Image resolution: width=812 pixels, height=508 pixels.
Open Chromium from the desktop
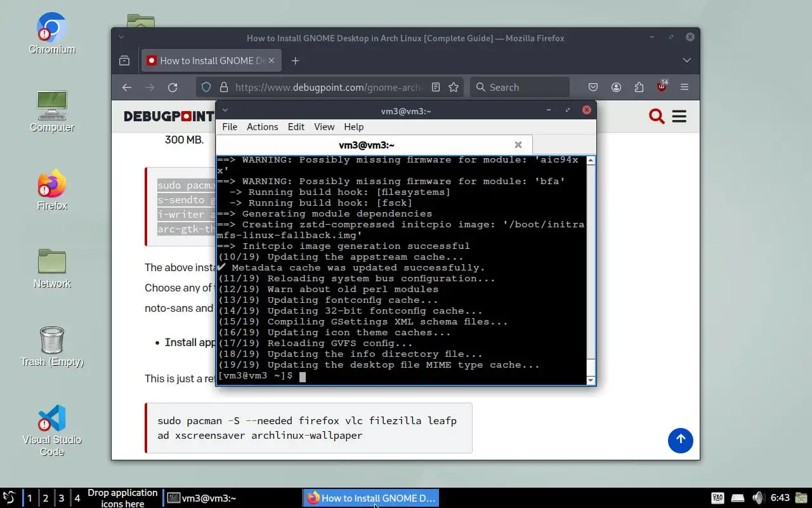(x=51, y=33)
